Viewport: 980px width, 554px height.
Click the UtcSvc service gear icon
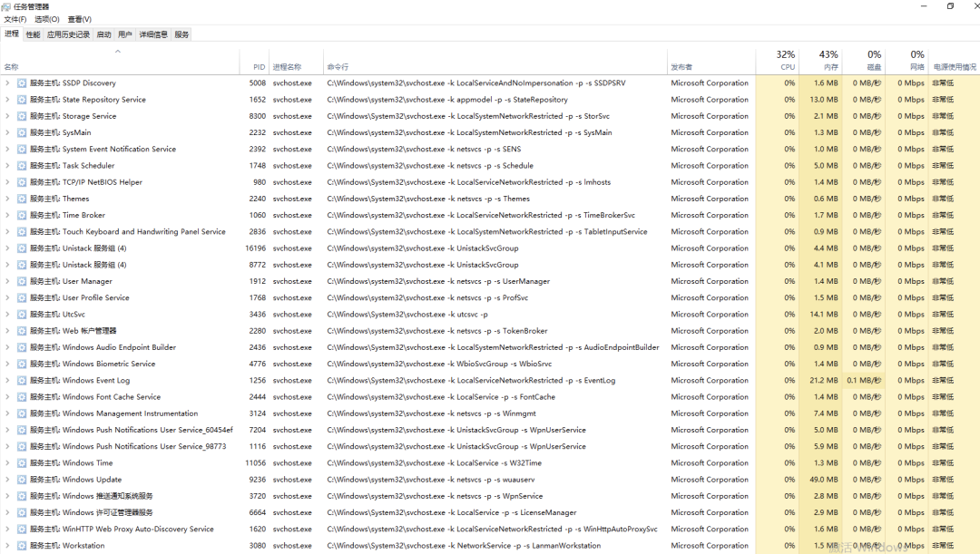coord(22,315)
